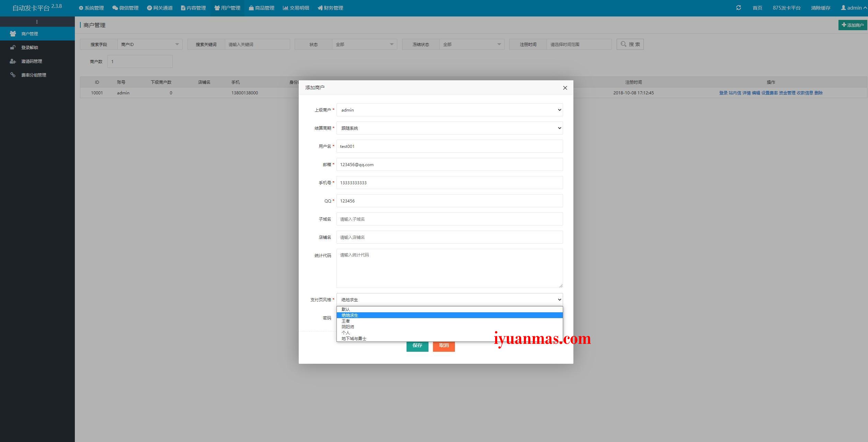
Task: Click the 添加商户 button
Action: tap(853, 25)
